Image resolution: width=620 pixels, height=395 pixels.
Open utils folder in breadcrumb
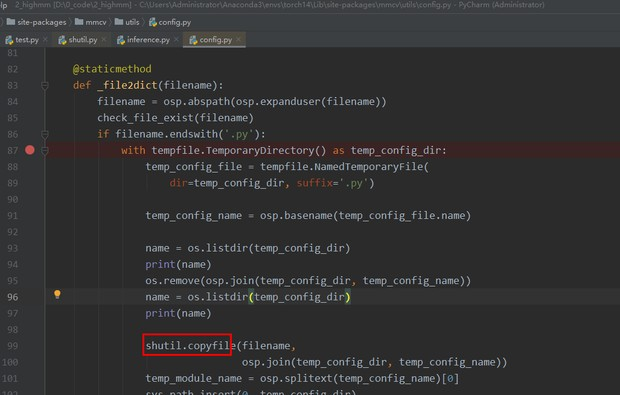pyautogui.click(x=127, y=22)
